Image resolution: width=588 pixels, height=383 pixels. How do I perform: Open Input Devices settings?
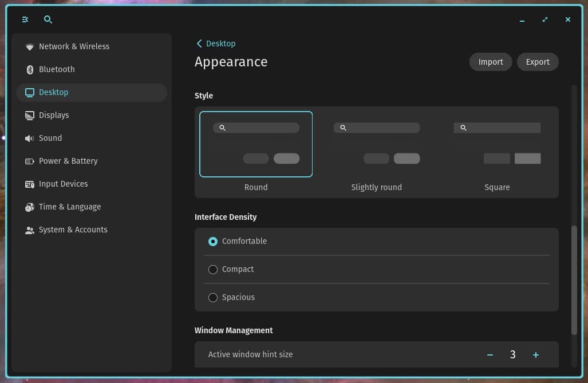tap(63, 184)
